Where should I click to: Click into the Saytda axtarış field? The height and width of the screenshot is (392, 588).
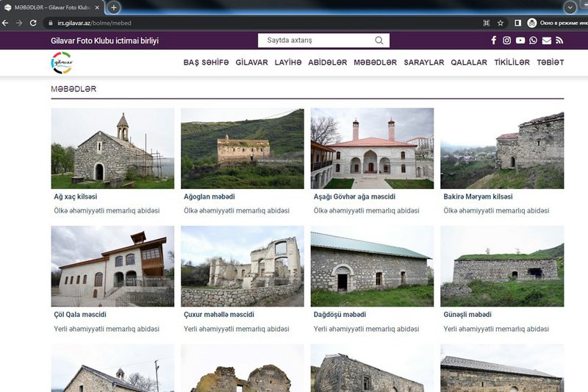pos(316,40)
